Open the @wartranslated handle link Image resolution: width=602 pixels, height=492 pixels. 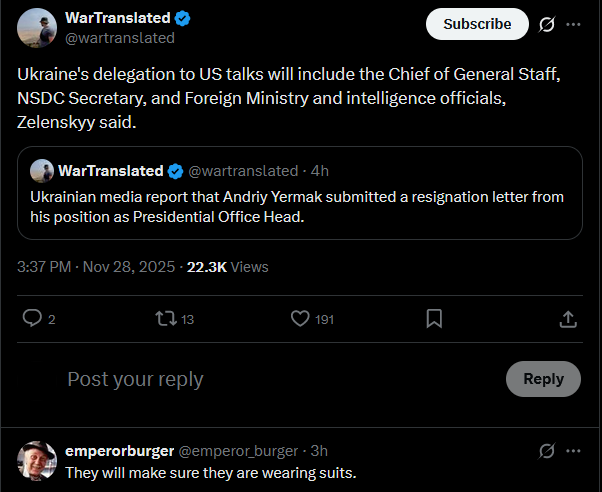(x=120, y=38)
